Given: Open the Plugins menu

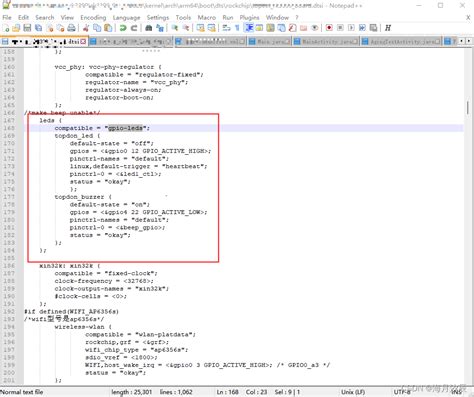Looking at the screenshot, I should click(x=249, y=18).
